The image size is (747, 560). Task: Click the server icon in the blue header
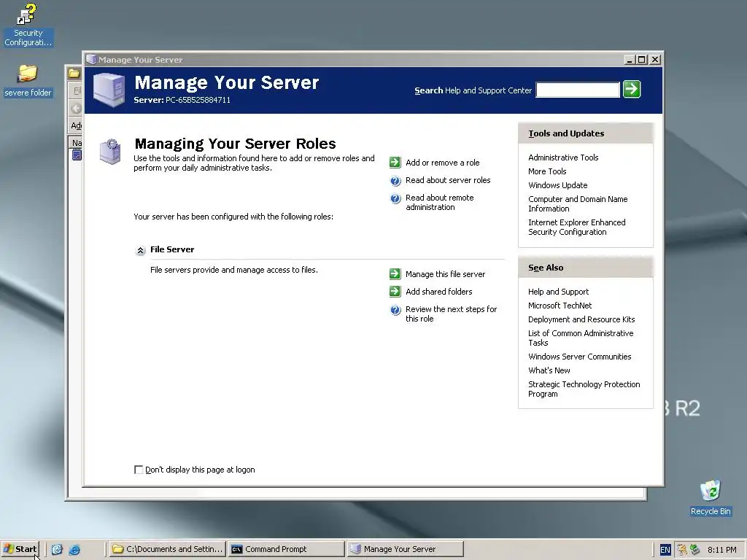[109, 90]
